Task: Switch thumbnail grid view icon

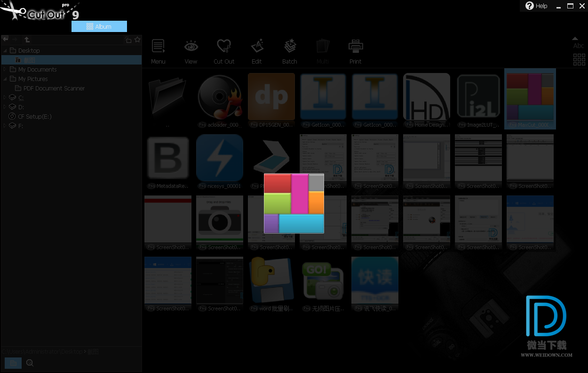Action: pyautogui.click(x=579, y=59)
